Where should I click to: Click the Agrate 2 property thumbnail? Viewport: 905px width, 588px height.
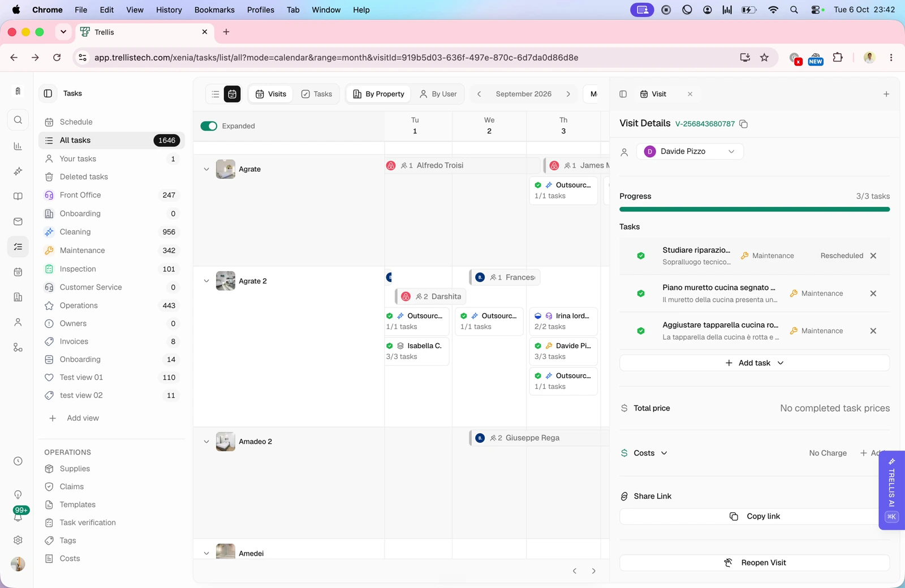pos(226,281)
